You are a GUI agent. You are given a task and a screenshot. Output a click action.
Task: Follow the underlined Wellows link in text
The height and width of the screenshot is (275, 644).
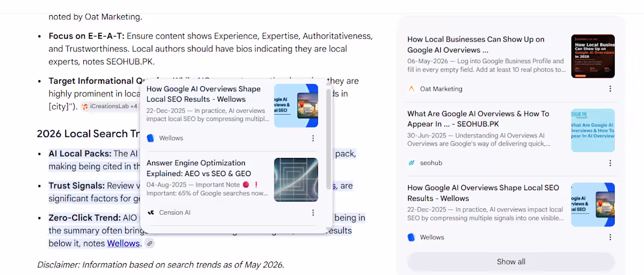[x=123, y=243]
